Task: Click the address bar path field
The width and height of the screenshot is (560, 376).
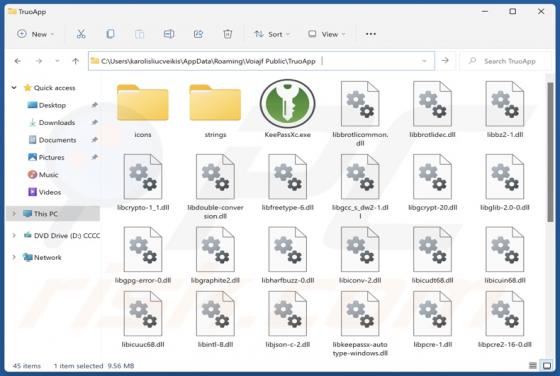Action: tap(261, 61)
